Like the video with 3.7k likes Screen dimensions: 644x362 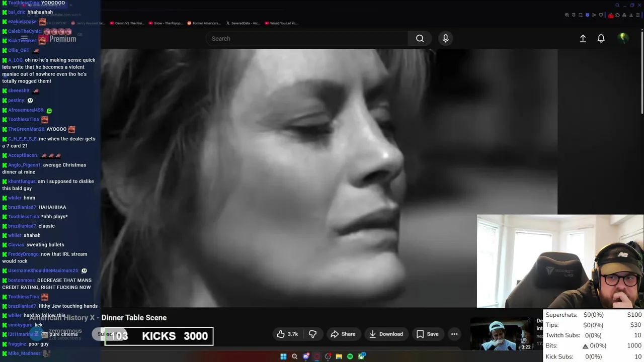(x=287, y=334)
